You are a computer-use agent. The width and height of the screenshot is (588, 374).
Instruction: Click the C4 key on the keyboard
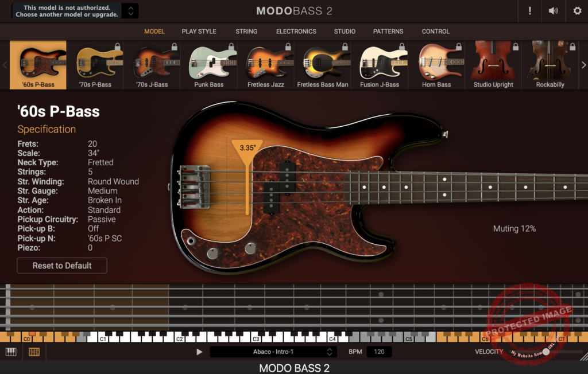pos(332,338)
